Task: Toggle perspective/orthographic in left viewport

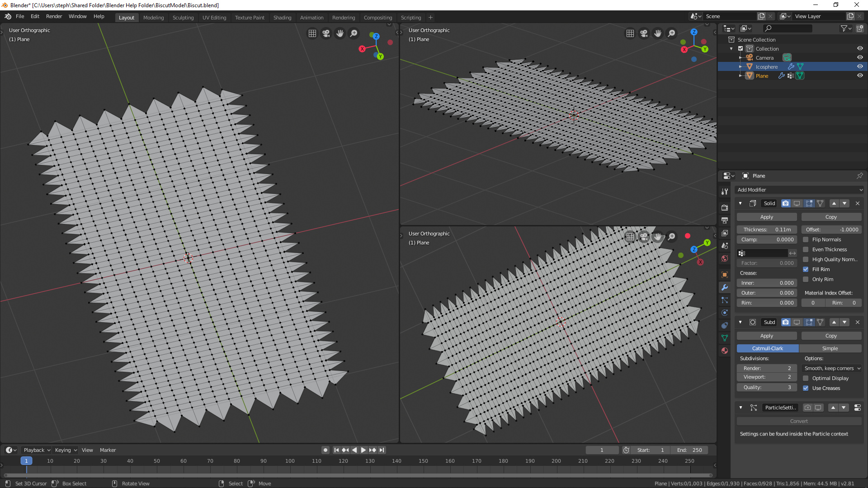Action: pyautogui.click(x=312, y=33)
